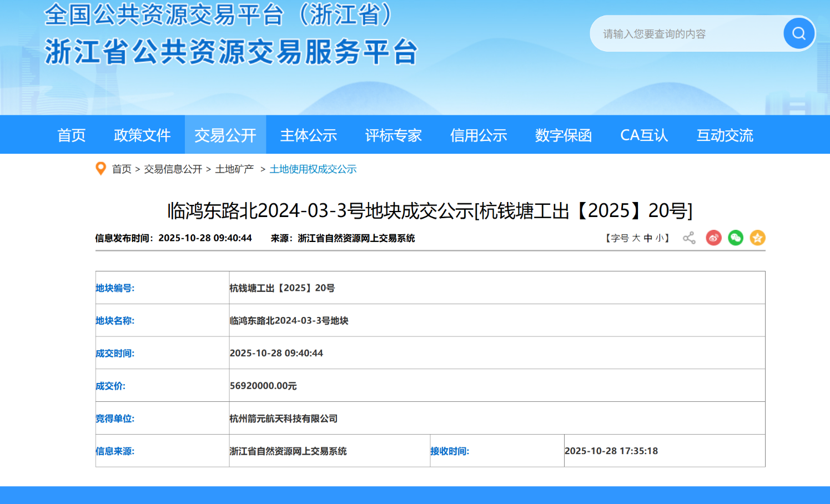
Task: Share the page to Weibo
Action: point(713,238)
